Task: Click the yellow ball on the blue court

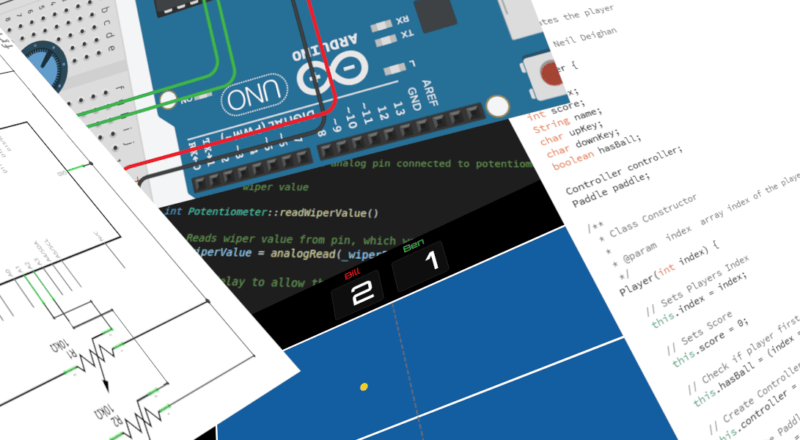Action: [x=364, y=386]
